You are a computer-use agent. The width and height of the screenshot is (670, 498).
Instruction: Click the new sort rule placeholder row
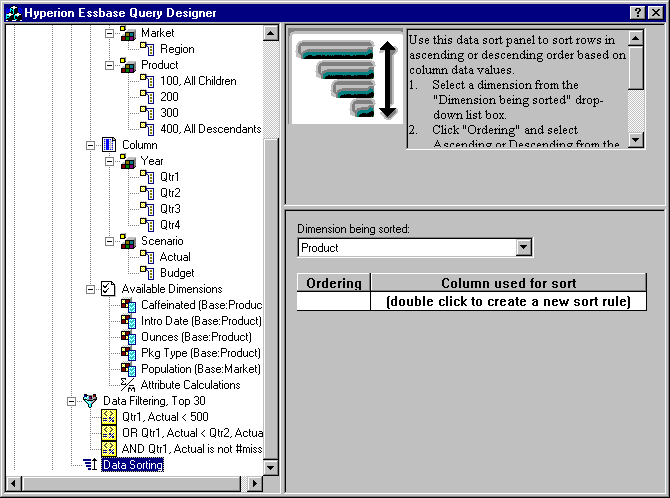[508, 301]
